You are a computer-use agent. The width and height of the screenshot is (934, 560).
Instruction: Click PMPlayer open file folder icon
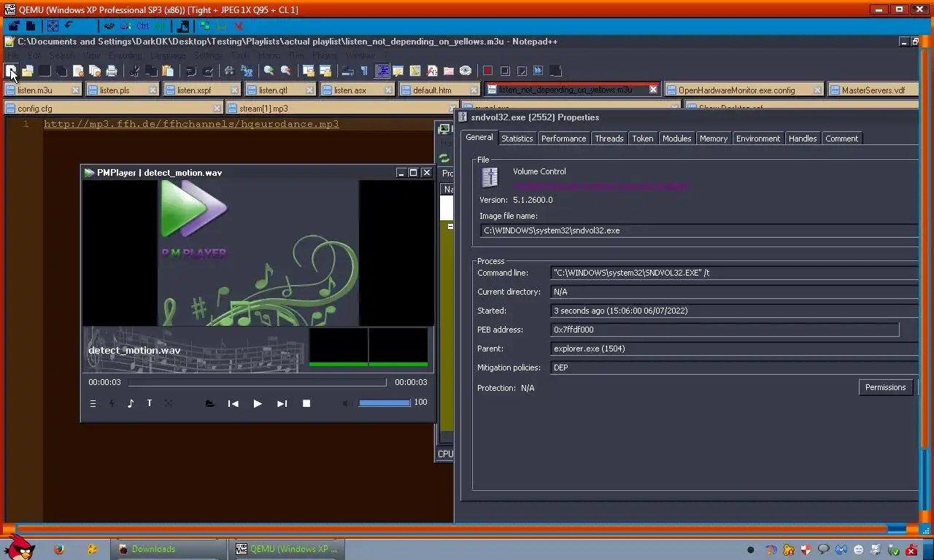209,403
